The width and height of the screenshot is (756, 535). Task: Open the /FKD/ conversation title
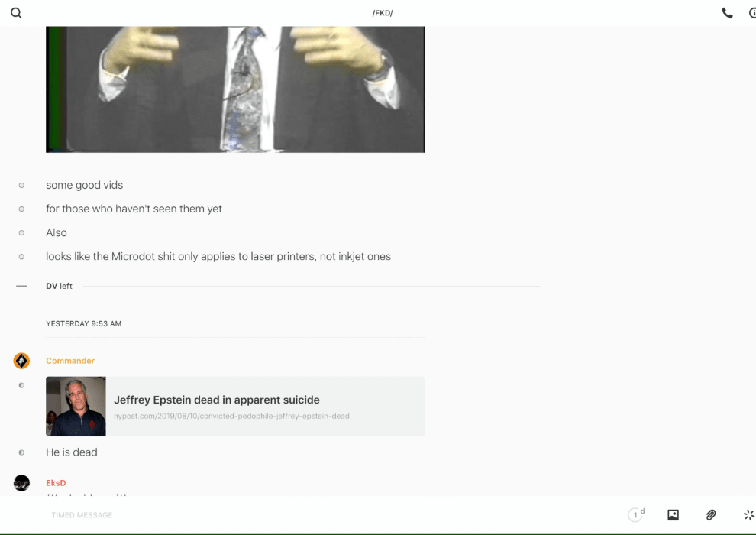[383, 13]
